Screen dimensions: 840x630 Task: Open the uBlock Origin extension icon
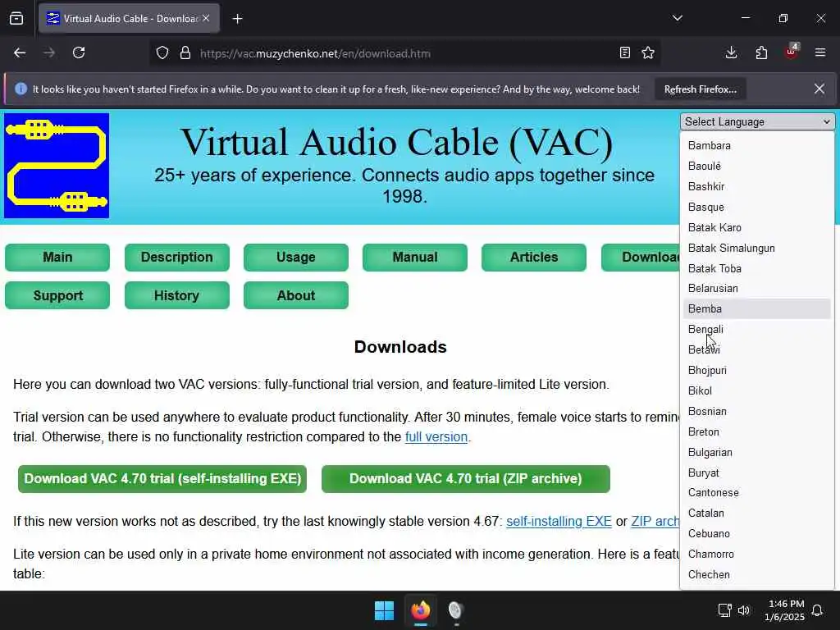click(792, 52)
